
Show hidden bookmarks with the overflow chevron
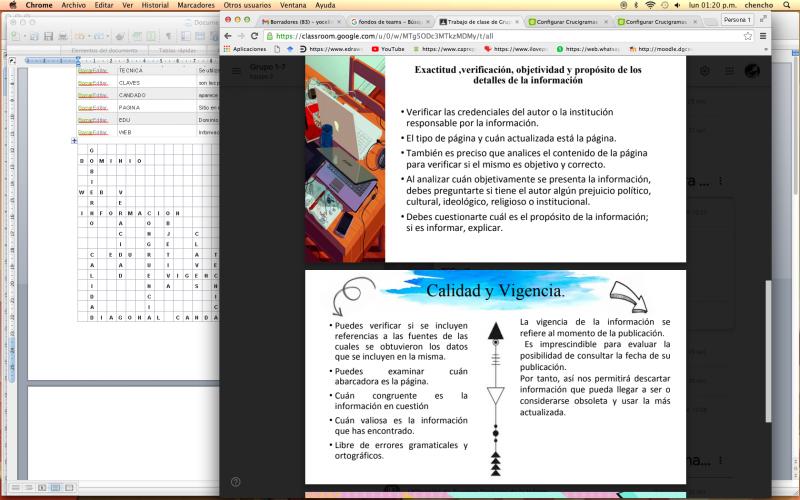(765, 49)
